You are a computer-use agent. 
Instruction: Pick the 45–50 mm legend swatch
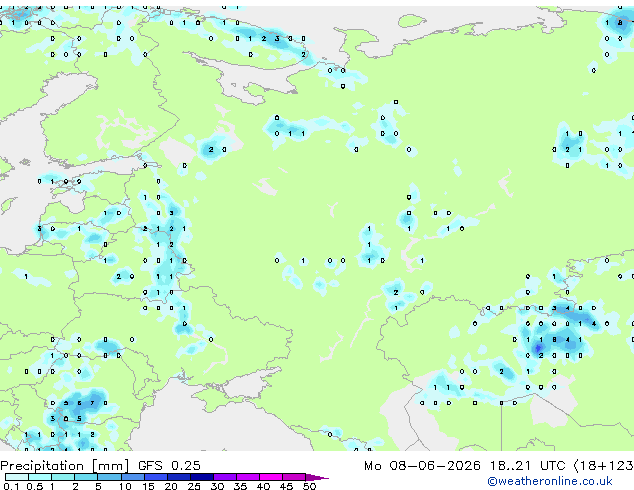coord(294,477)
